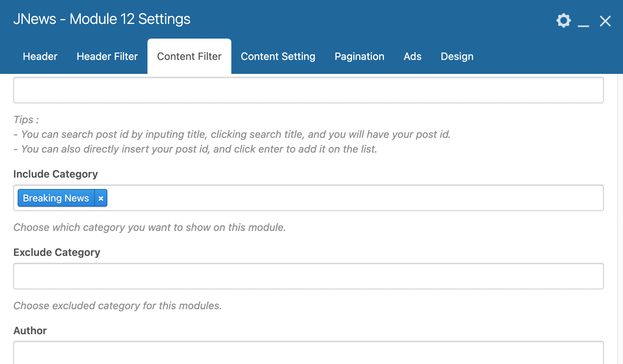Click the Author input field
623x364 pixels.
(309, 353)
